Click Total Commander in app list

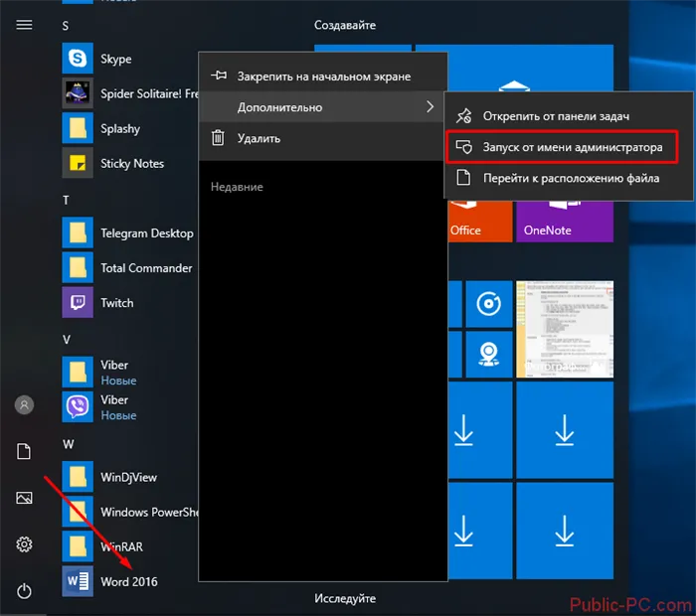(x=146, y=268)
